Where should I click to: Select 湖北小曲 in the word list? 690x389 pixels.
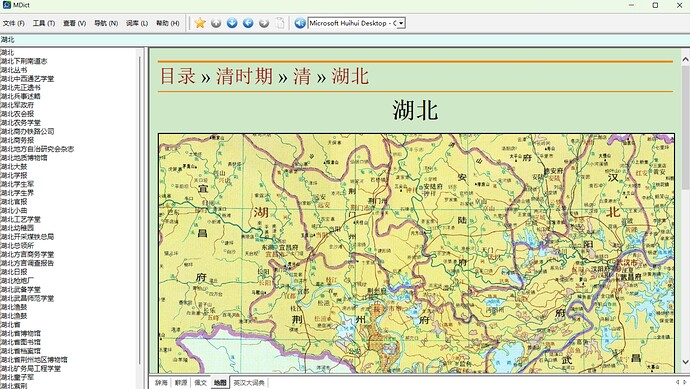point(14,210)
